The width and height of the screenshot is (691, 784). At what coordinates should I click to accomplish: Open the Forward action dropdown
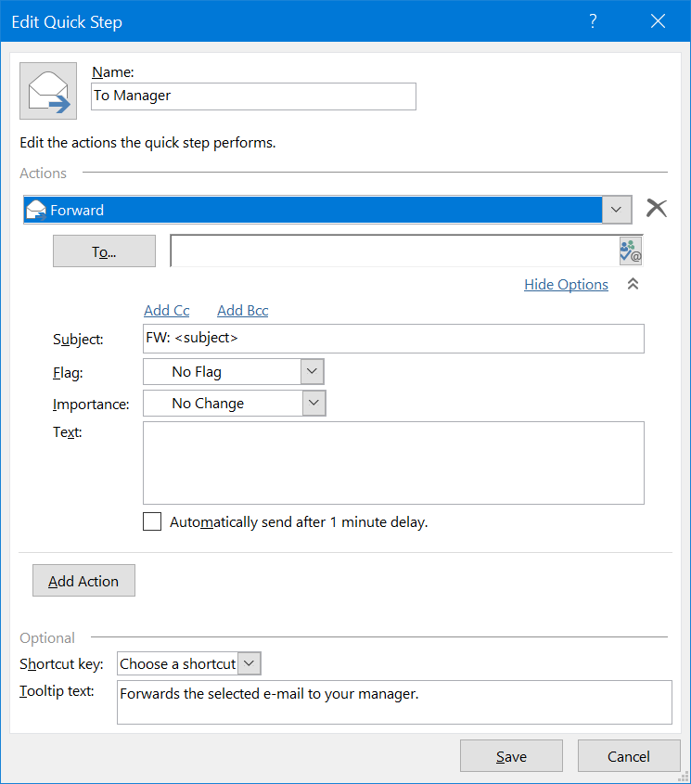tap(617, 210)
